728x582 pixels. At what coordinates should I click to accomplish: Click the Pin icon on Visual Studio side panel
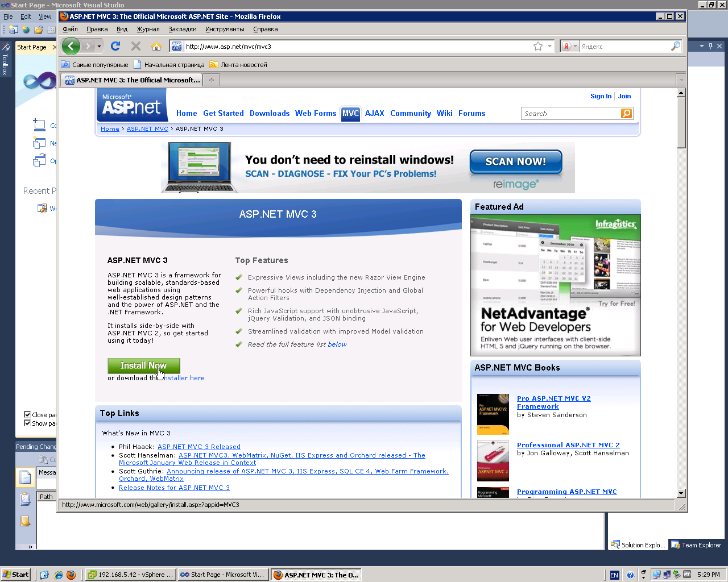[711, 46]
